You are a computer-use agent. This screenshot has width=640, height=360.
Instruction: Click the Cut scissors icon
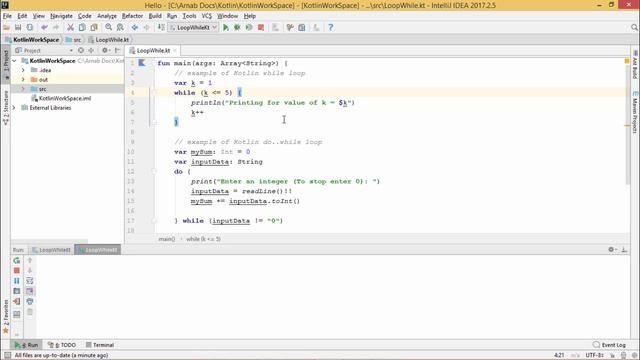70,27
